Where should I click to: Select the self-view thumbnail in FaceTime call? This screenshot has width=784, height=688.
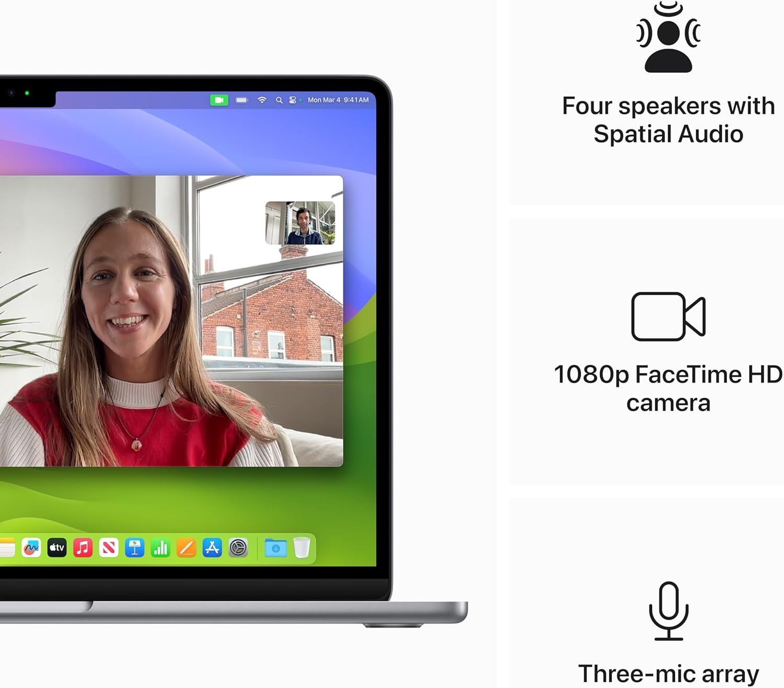300,223
